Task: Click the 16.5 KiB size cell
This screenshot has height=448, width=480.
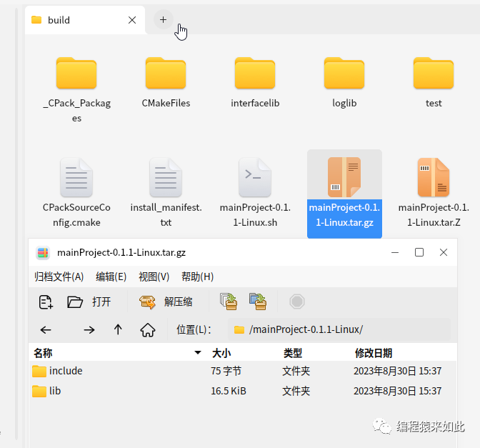Action: (x=229, y=391)
